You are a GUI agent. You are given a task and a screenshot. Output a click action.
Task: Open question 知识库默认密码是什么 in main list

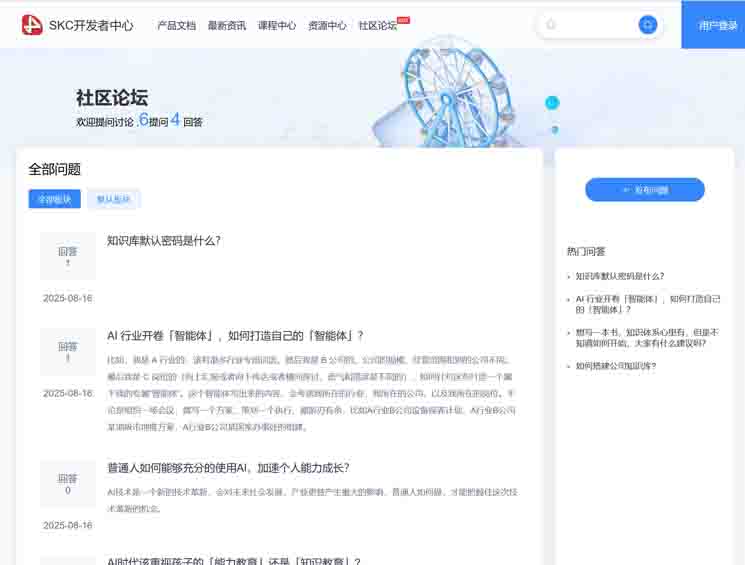tap(164, 241)
